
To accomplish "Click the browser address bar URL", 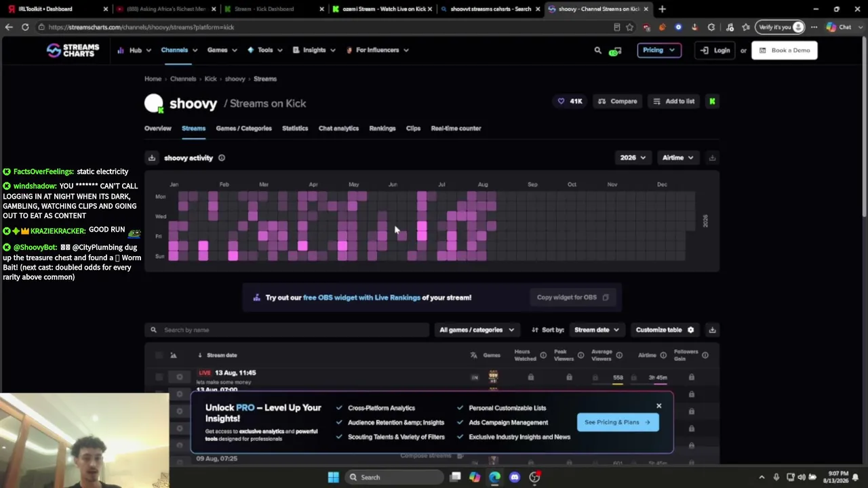I will click(141, 27).
